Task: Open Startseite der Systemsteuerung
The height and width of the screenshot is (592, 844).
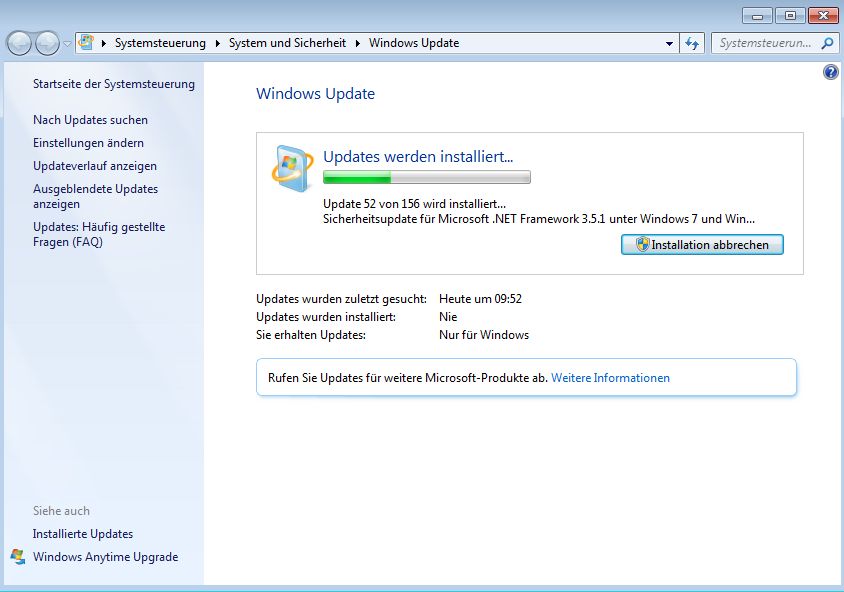Action: 114,84
